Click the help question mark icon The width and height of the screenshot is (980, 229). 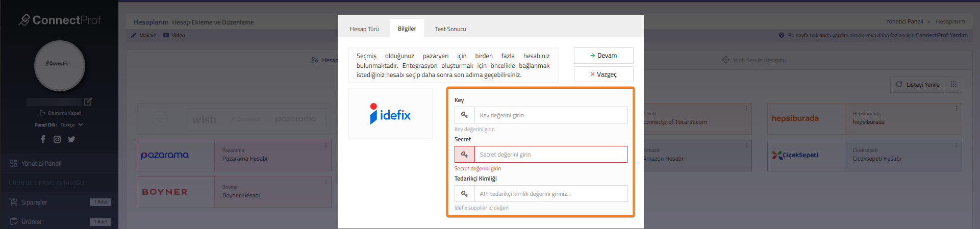click(x=782, y=35)
